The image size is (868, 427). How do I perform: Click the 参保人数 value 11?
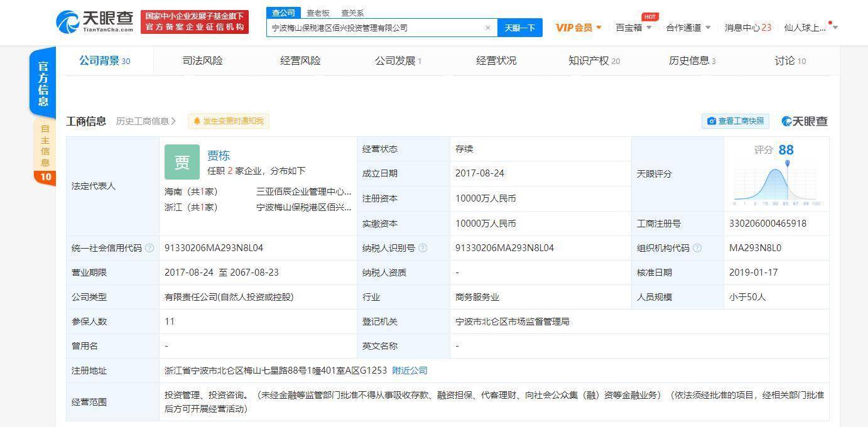click(x=170, y=322)
